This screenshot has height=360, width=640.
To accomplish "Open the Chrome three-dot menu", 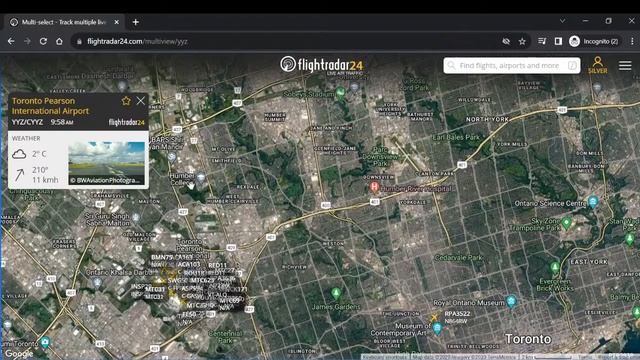I will tap(632, 41).
